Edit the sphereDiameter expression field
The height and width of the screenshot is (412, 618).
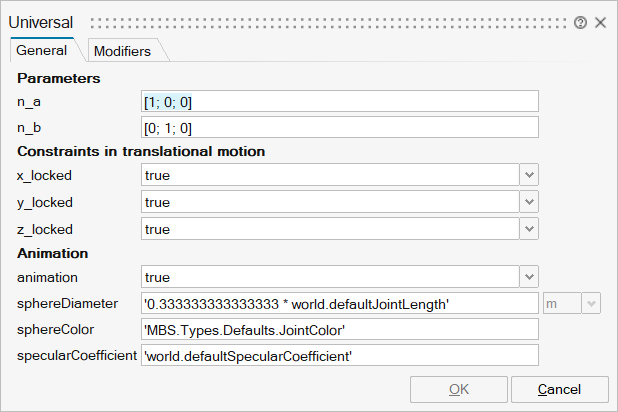[x=340, y=303]
